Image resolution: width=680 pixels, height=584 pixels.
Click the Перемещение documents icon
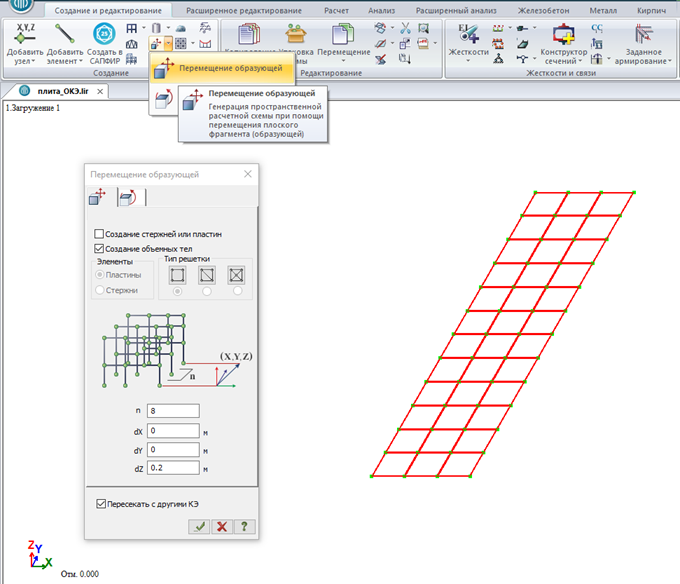coord(343,34)
